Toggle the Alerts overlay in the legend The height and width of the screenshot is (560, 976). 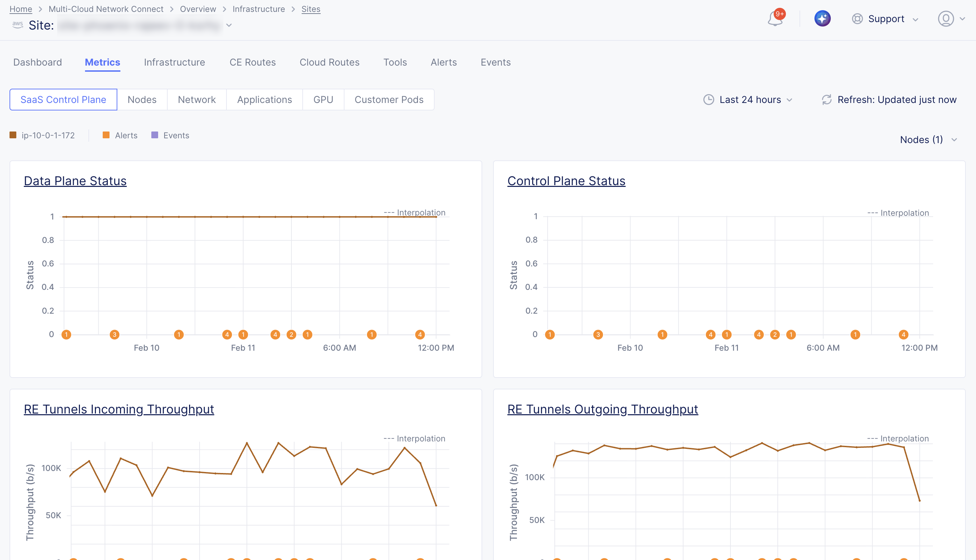pyautogui.click(x=126, y=135)
